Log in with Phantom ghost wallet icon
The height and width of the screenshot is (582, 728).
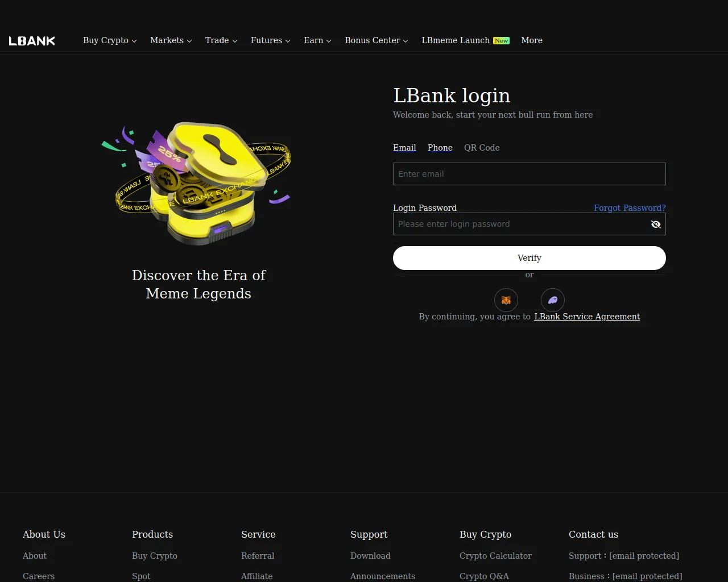click(x=552, y=300)
